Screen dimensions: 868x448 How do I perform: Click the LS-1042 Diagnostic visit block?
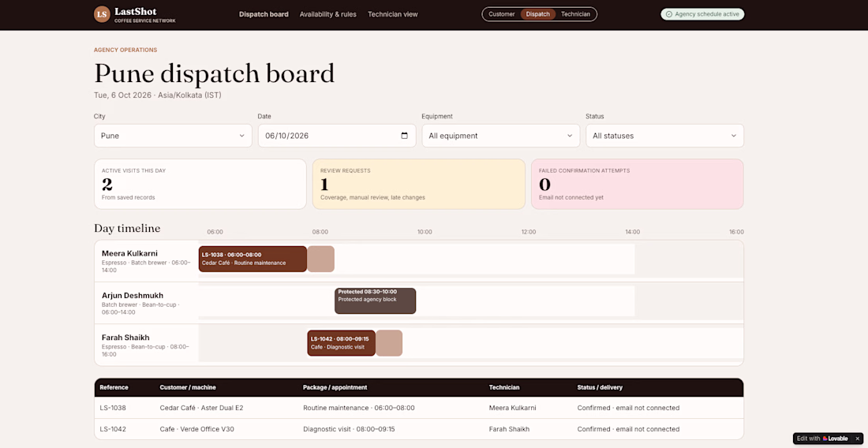coord(341,343)
